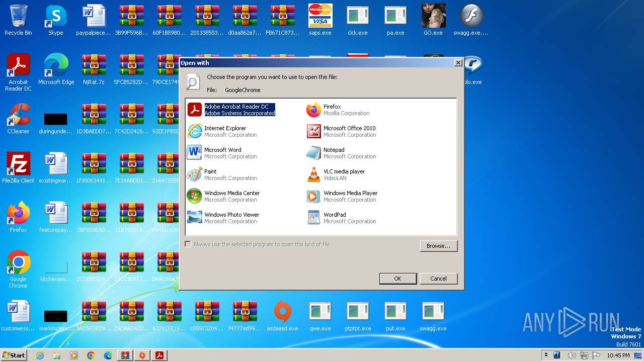644x362 pixels.
Task: Open Chrome from the taskbar
Action: 91,355
